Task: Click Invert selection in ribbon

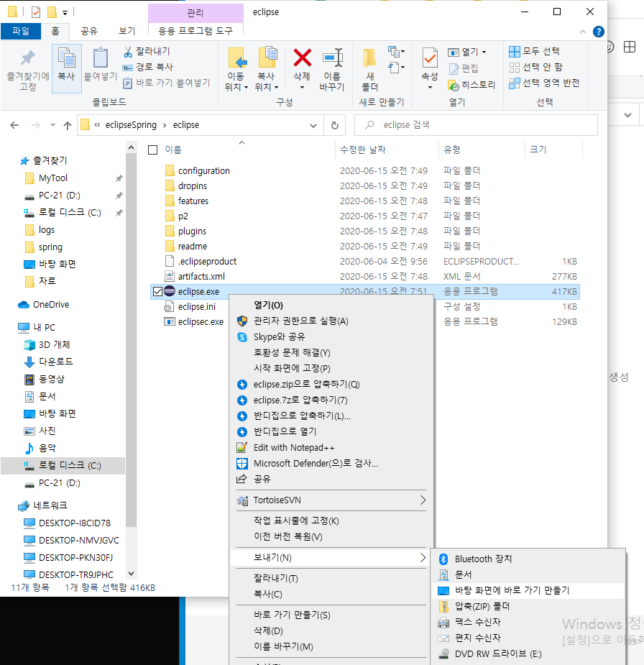Action: [544, 83]
